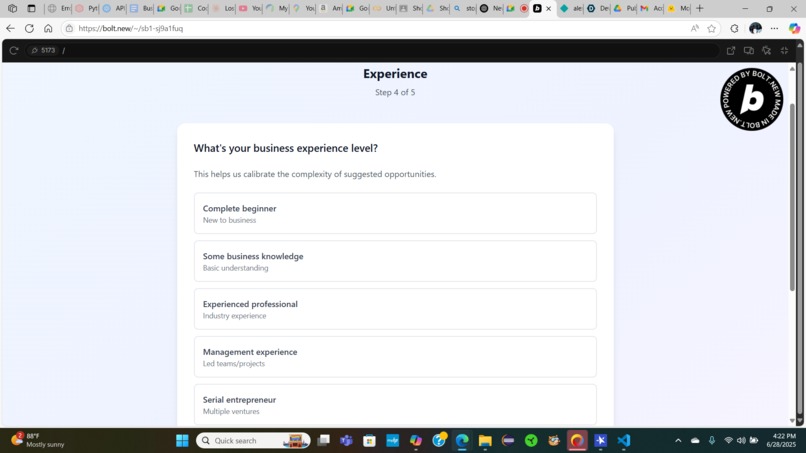Click the Powered by Bolt badge
806x453 pixels.
752,99
